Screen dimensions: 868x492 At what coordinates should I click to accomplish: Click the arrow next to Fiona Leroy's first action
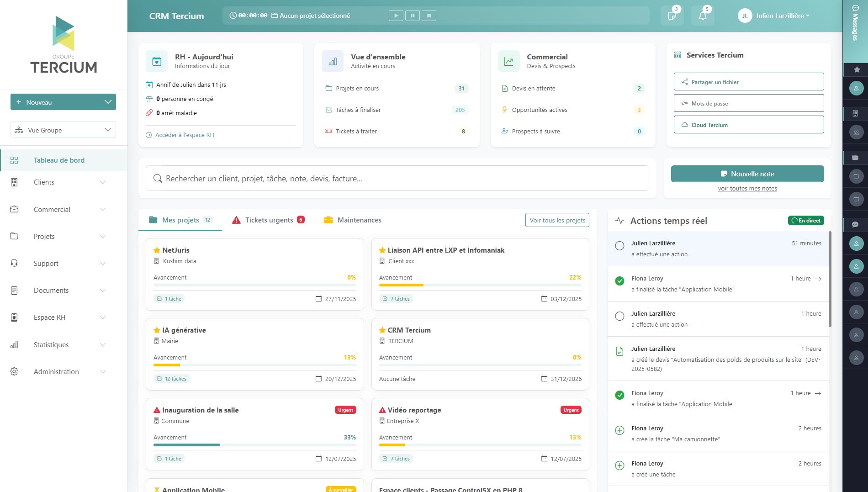818,279
